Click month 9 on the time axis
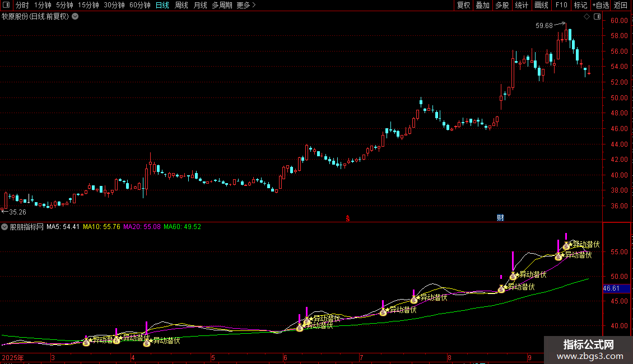Viewport: 633px width, 364px height. click(529, 357)
